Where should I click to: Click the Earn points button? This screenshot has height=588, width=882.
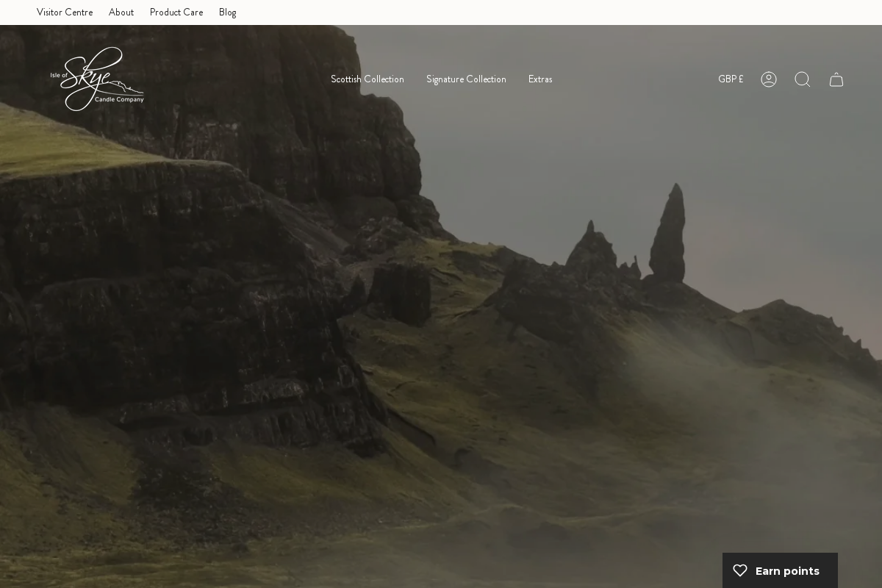pos(780,570)
